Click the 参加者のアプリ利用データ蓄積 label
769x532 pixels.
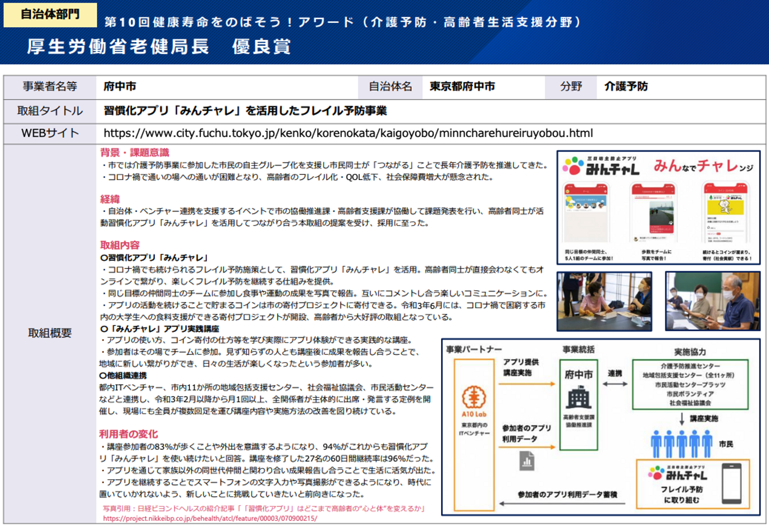coord(567,495)
